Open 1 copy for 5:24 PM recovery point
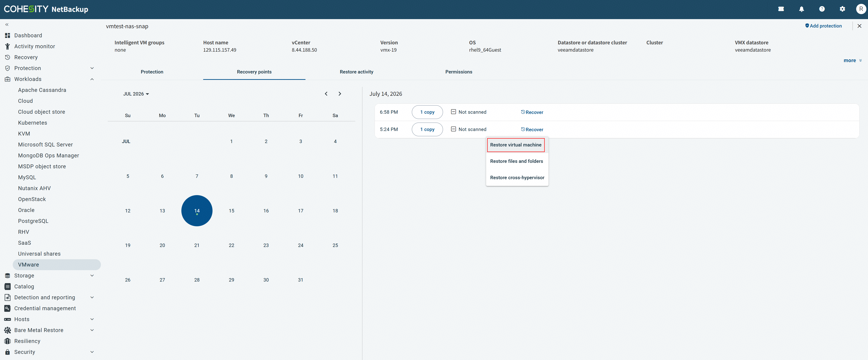The image size is (868, 360). coord(427,129)
